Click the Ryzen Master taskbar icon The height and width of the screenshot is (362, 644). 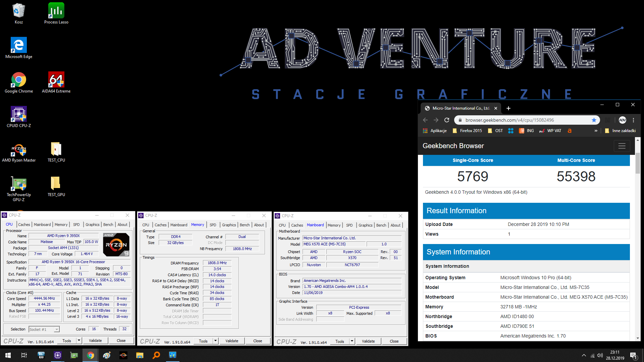pyautogui.click(x=123, y=355)
